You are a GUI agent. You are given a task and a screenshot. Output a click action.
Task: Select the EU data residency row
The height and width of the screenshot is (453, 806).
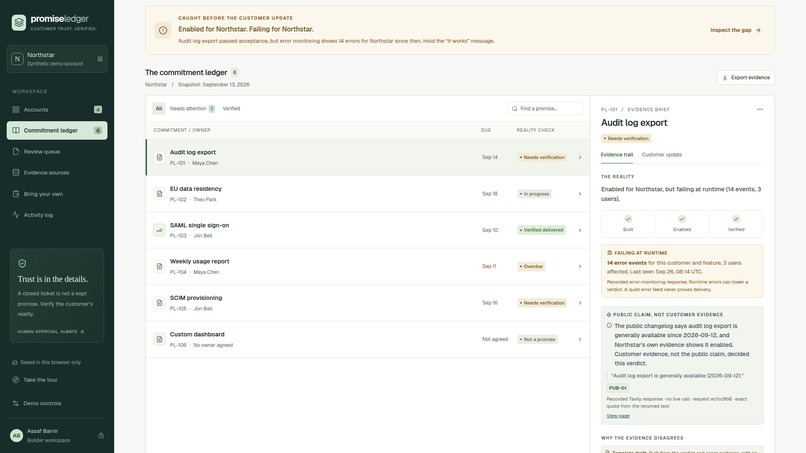[x=368, y=194]
